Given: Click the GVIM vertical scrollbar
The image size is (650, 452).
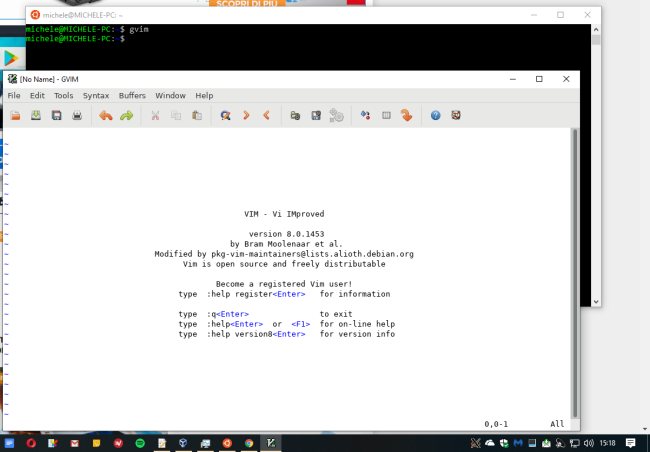Looking at the screenshot, I should pyautogui.click(x=575, y=273).
